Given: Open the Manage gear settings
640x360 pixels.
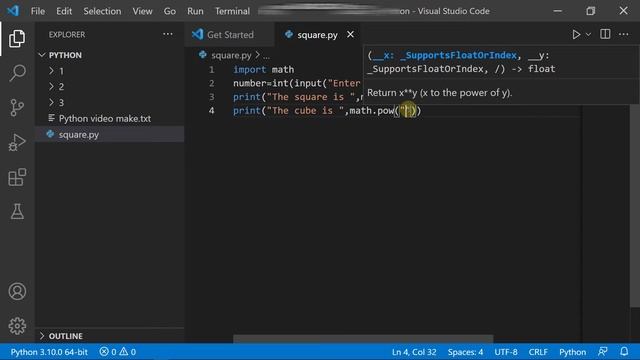Looking at the screenshot, I should click(17, 326).
